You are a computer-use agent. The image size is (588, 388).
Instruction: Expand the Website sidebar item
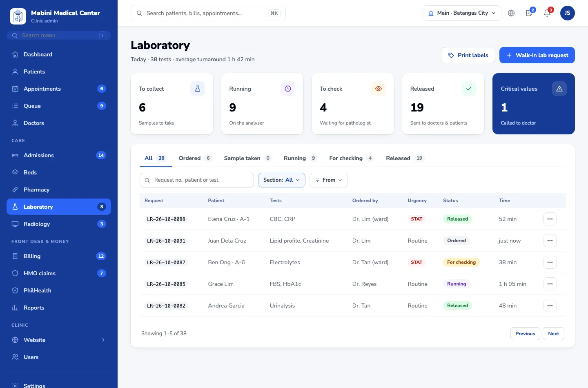(59, 340)
